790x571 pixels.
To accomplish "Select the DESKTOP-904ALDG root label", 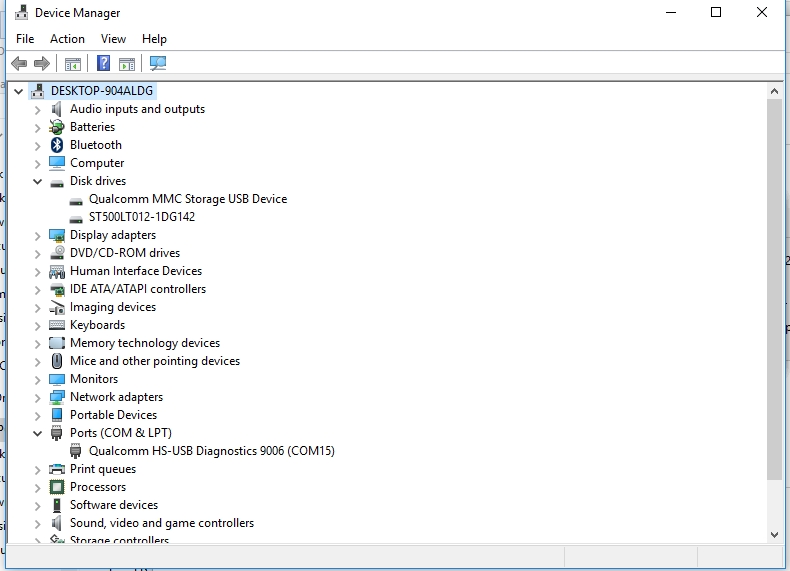I will pyautogui.click(x=102, y=91).
